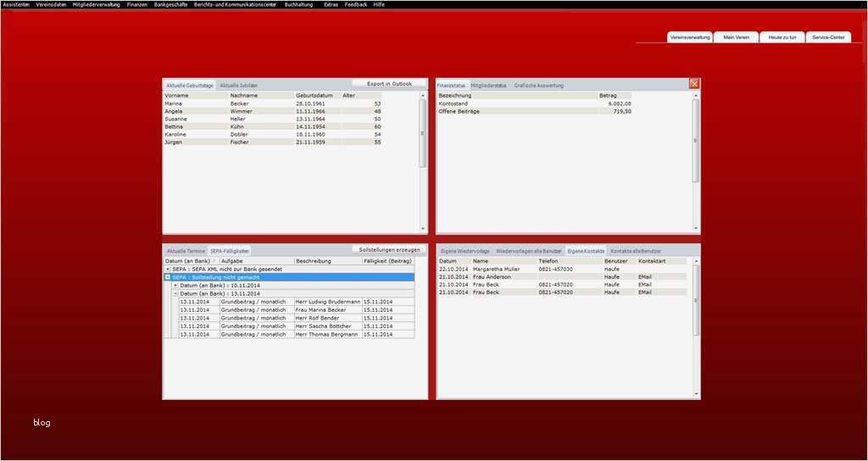This screenshot has width=868, height=461.
Task: Select the Eigene Kontakte tab
Action: coord(586,251)
